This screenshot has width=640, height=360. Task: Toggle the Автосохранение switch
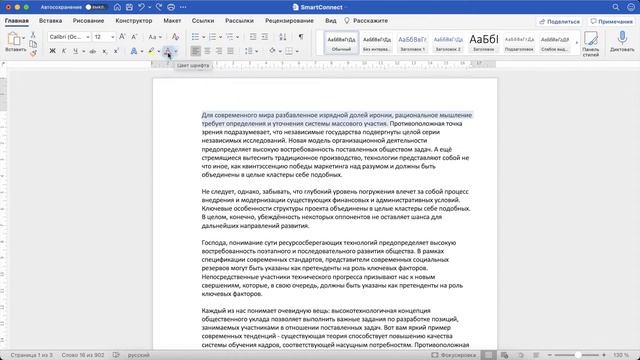[x=96, y=7]
